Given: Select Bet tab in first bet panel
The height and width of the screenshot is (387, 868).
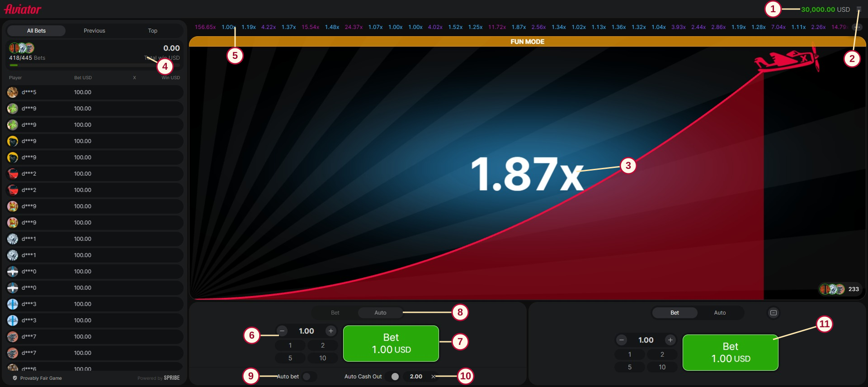Looking at the screenshot, I should (x=335, y=313).
